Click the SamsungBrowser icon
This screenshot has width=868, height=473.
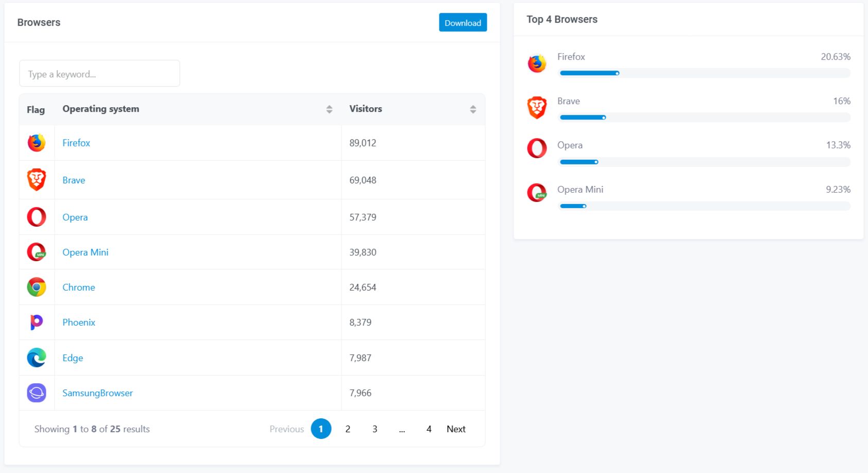coord(37,393)
